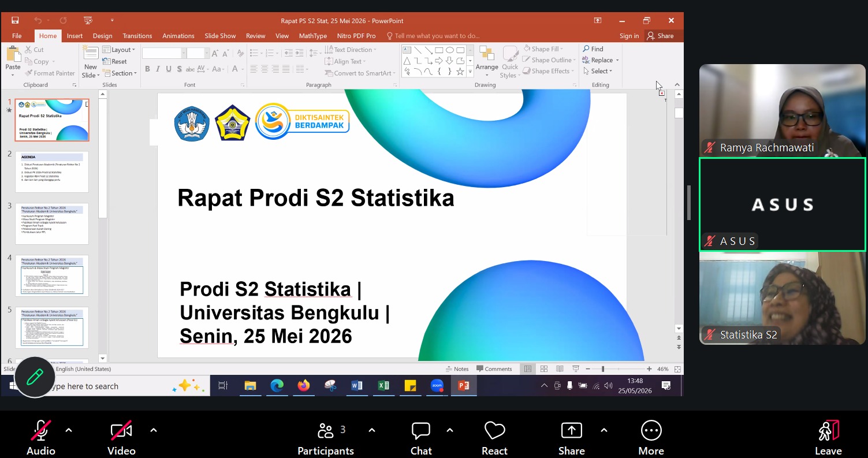Click the zoom out minus button
This screenshot has height=458, width=868.
point(588,368)
